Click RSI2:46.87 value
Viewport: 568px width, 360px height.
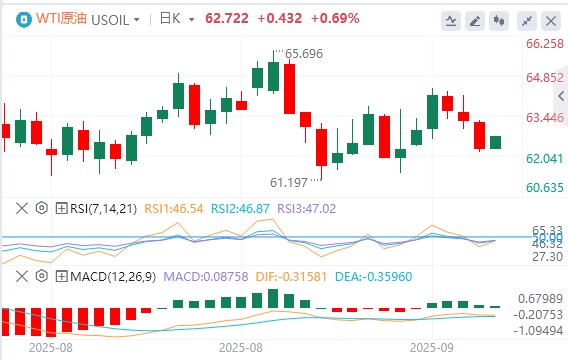240,209
